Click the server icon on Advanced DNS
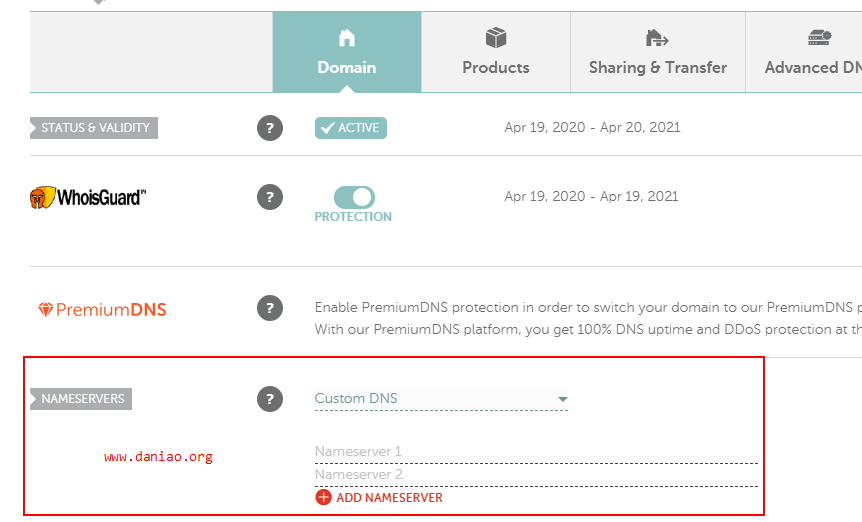This screenshot has width=862, height=522. click(820, 38)
